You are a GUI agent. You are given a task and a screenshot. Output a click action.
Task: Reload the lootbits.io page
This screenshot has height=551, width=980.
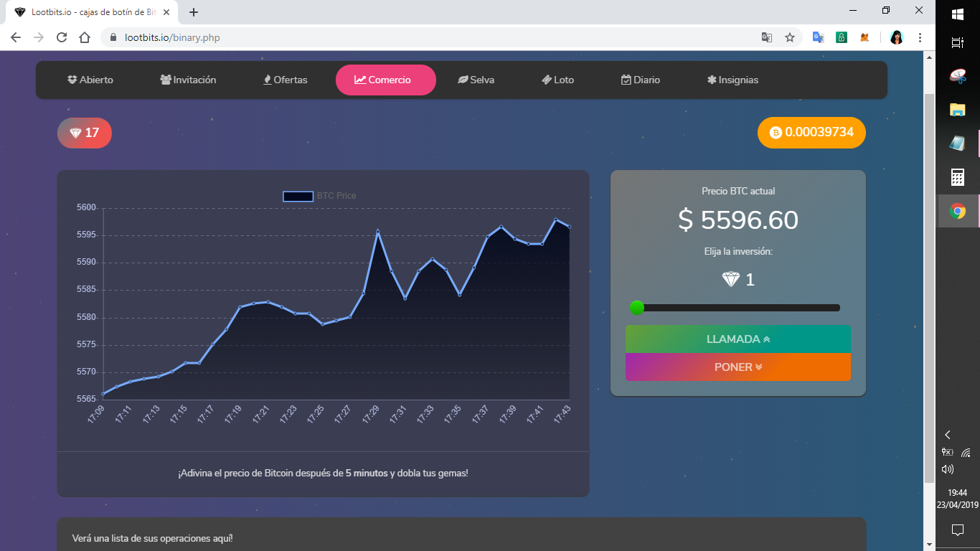pyautogui.click(x=62, y=37)
